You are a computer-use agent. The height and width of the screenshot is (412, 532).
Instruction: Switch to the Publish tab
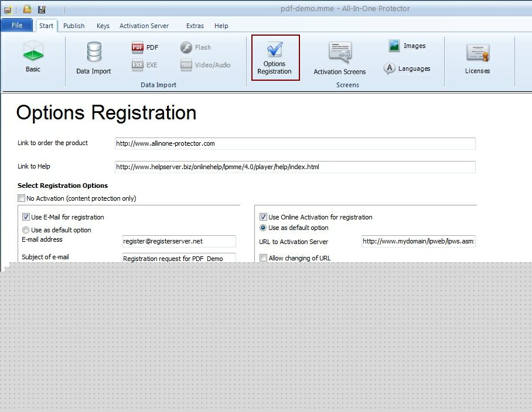[x=74, y=26]
